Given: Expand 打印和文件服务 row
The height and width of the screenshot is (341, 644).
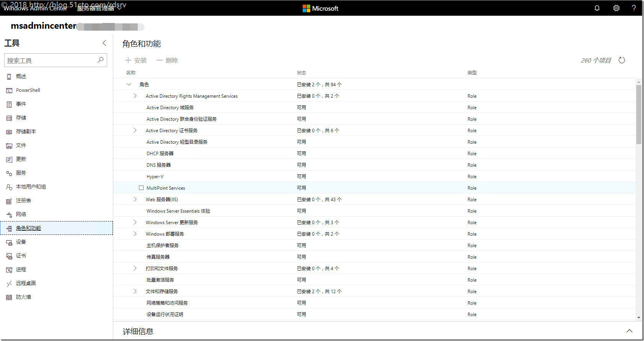Looking at the screenshot, I should coord(135,268).
